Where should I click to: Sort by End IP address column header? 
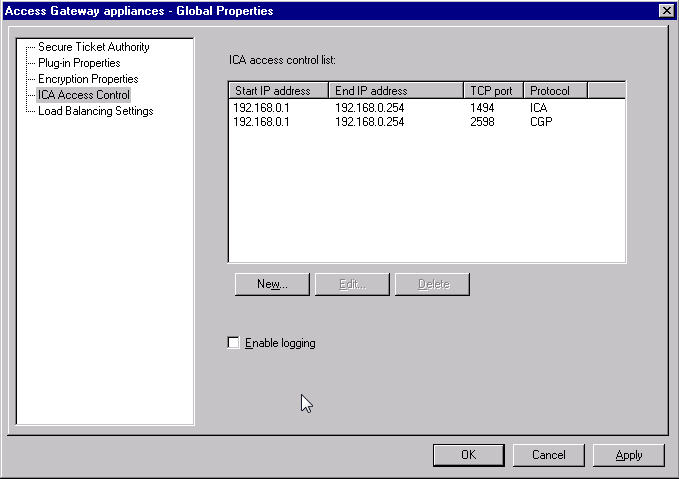click(x=396, y=91)
